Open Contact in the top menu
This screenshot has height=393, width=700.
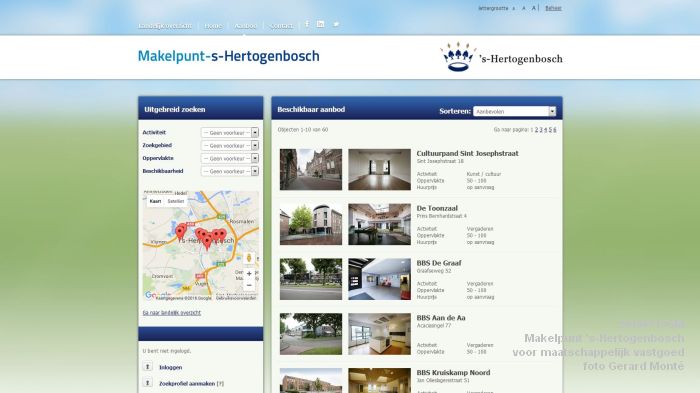[282, 26]
